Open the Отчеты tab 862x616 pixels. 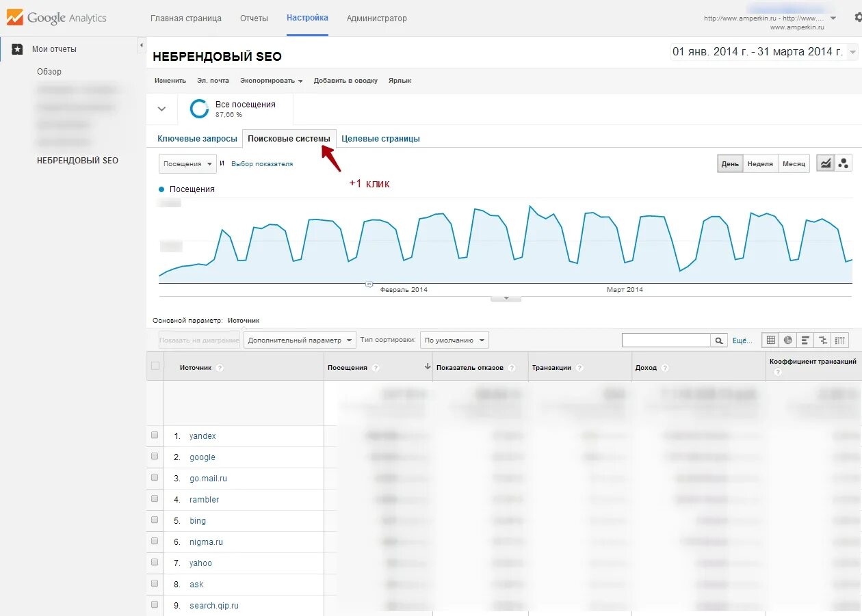[x=254, y=18]
